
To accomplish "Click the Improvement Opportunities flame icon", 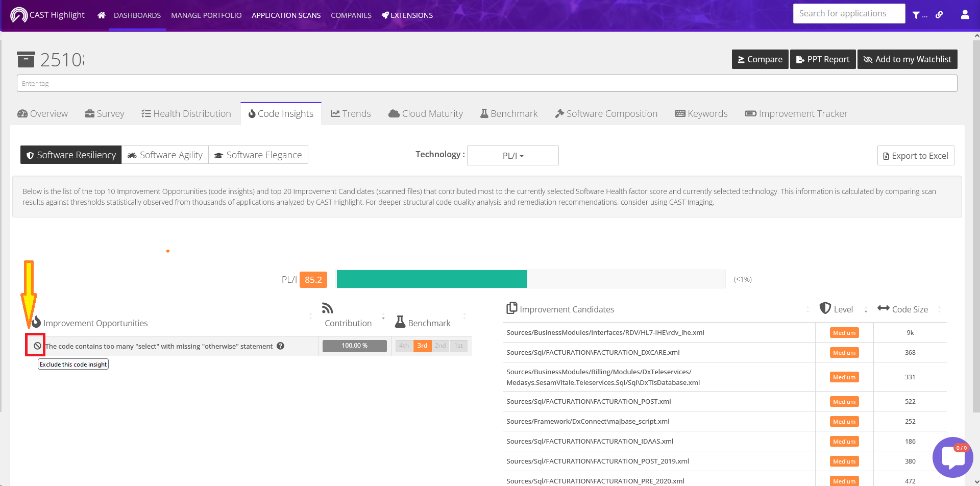I will pos(36,322).
